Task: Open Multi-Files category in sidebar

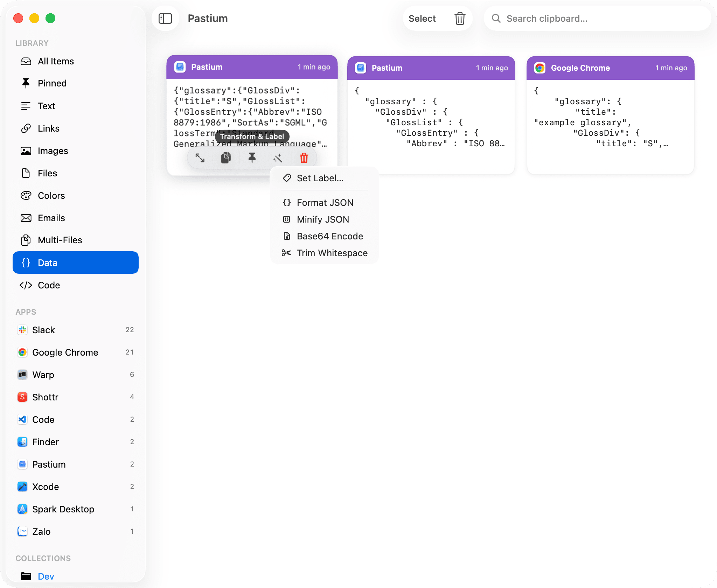Action: (x=76, y=240)
